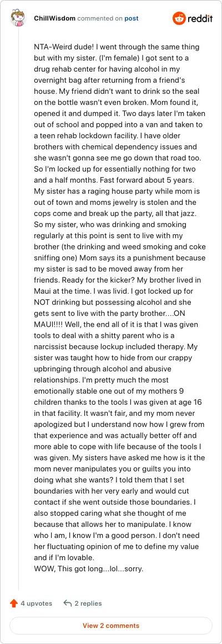
Task: Click the closing line "WOW, This got long"
Action: (89, 570)
